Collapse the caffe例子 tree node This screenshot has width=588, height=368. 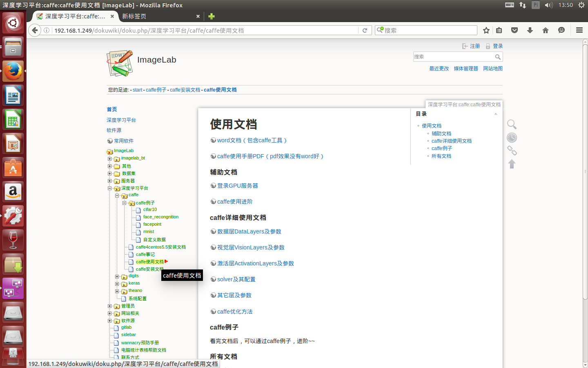click(x=124, y=203)
